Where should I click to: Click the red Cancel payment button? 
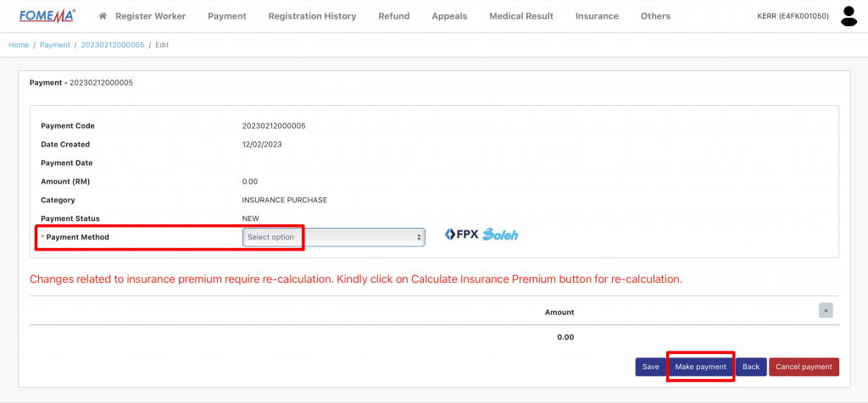coord(804,367)
